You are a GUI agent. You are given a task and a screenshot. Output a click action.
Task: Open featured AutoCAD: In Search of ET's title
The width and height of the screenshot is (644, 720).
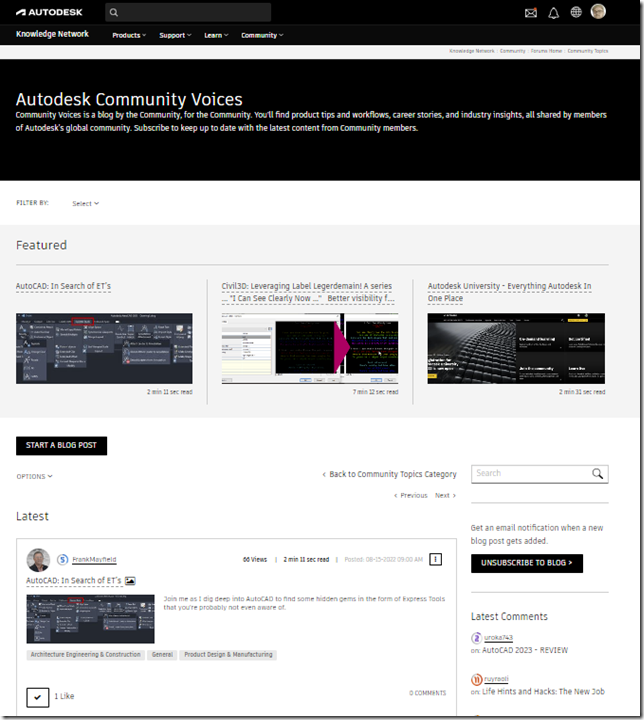63,286
